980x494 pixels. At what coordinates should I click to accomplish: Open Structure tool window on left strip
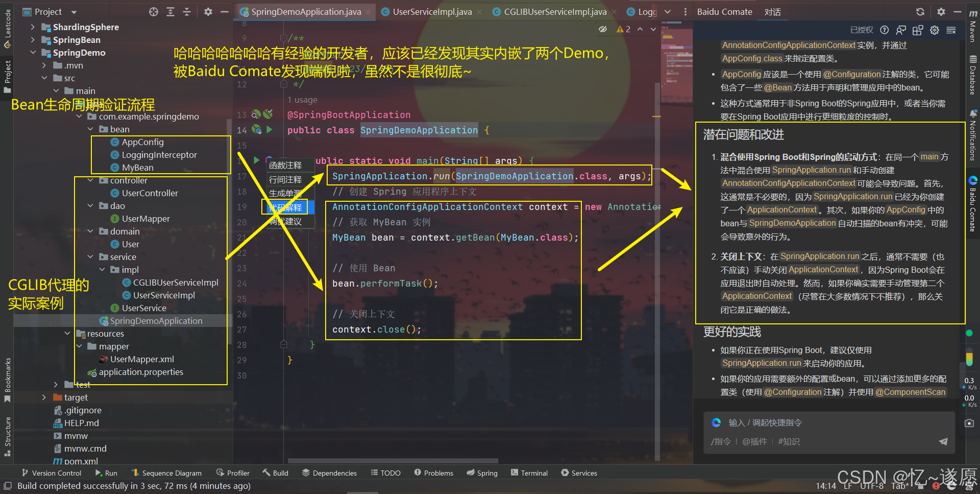7,436
